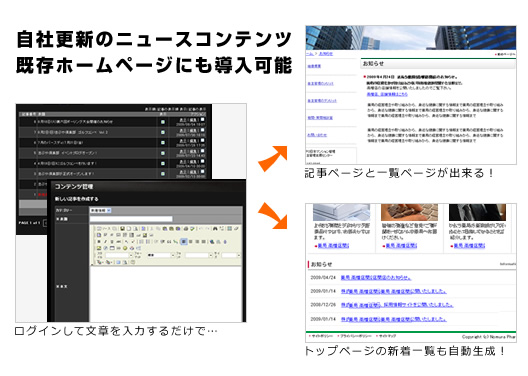528x376 pixels.
Task: Insert a smiley from the editor toolbar
Action: tap(125, 248)
